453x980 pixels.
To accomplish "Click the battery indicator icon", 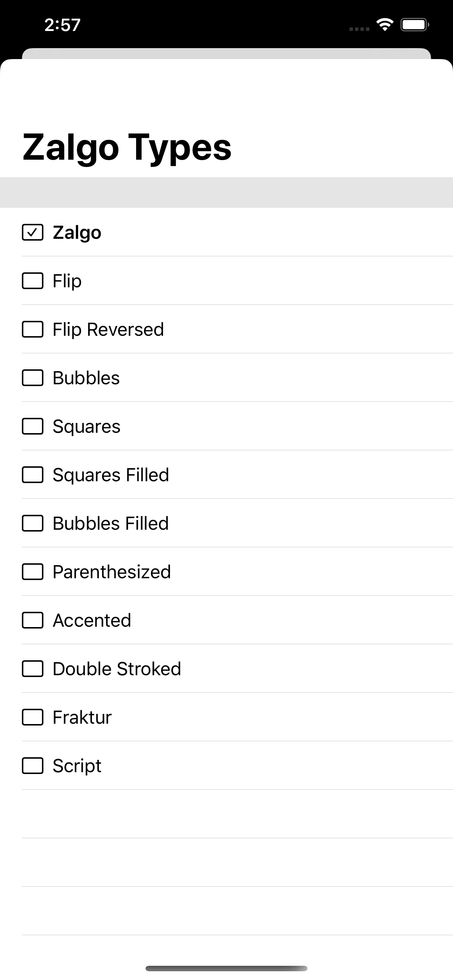I will click(415, 25).
